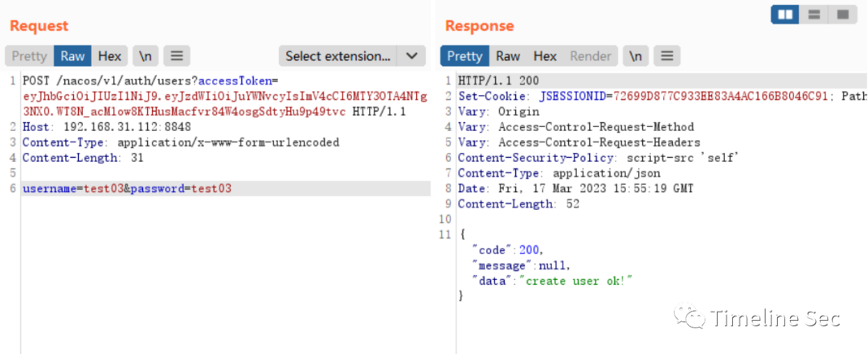Select side-by-side layout icon
Screen dimensions: 868x354
(x=785, y=14)
